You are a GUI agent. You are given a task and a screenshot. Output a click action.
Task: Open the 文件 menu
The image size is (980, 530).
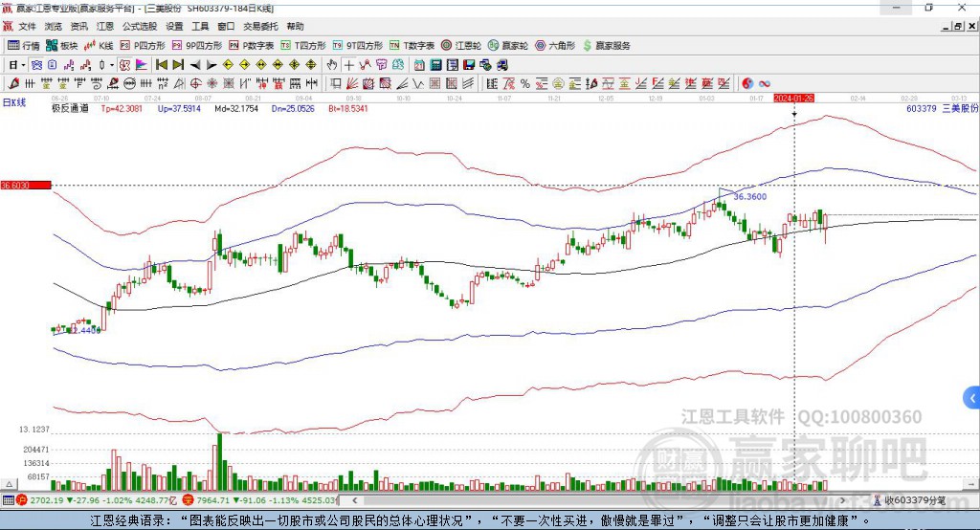click(28, 26)
